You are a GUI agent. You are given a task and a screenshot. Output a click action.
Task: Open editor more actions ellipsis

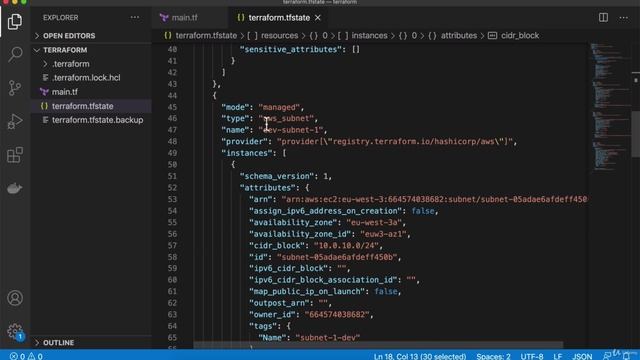(x=624, y=18)
